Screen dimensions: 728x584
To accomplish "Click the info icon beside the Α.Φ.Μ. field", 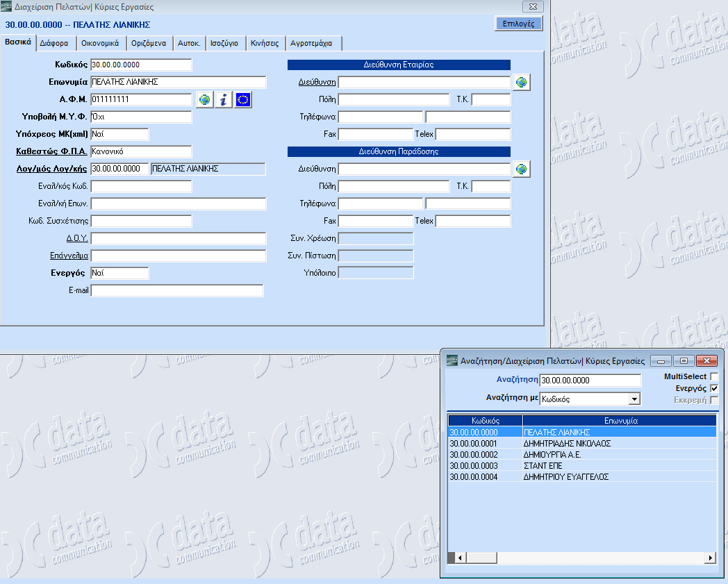I will click(224, 99).
